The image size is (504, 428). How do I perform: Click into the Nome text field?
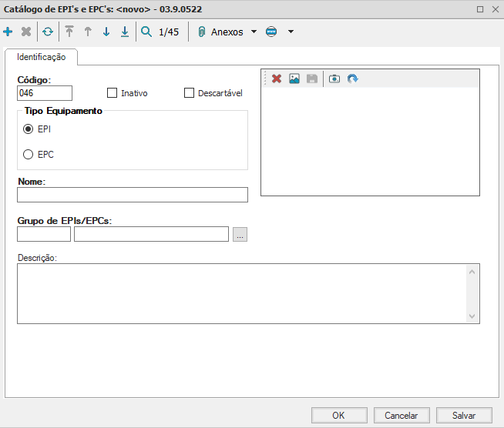tap(133, 195)
